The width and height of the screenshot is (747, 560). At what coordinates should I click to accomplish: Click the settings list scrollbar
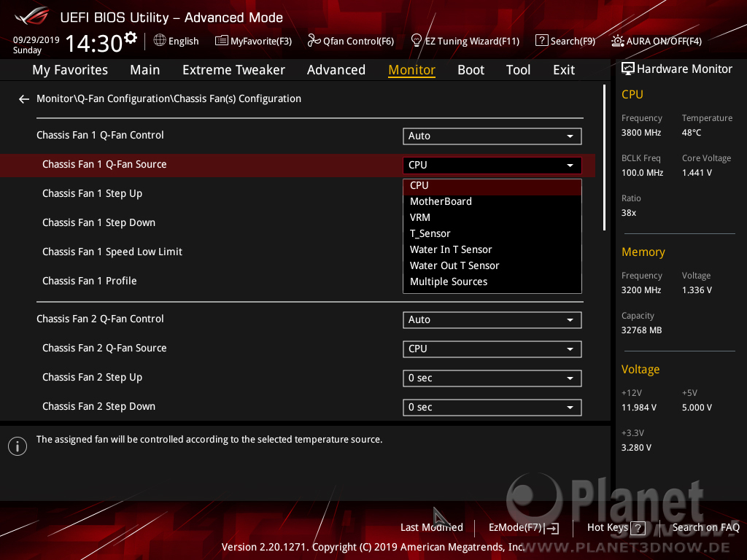pos(604,157)
